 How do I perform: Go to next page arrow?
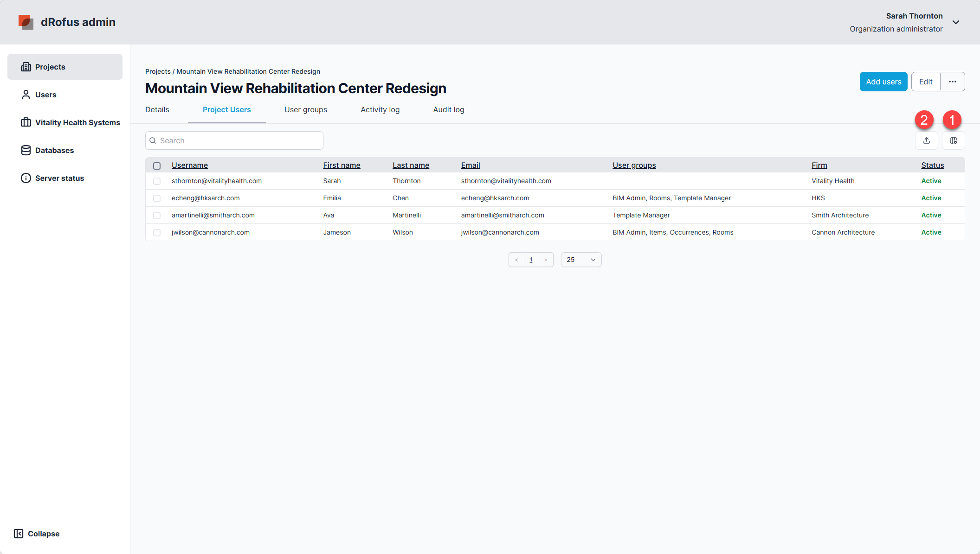pos(546,260)
